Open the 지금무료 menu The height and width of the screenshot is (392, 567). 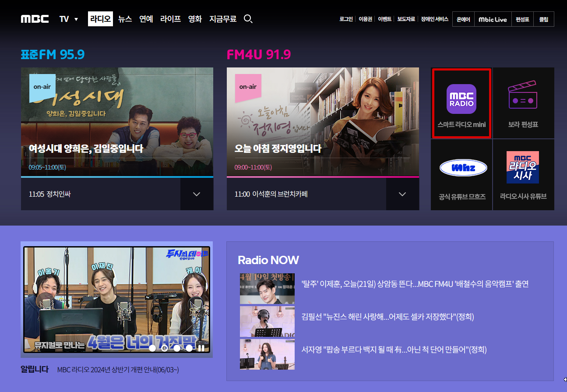click(223, 19)
